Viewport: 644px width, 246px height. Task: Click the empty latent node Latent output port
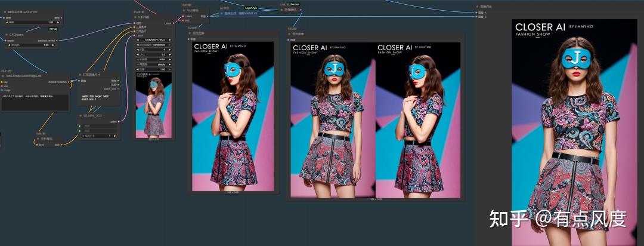119,122
